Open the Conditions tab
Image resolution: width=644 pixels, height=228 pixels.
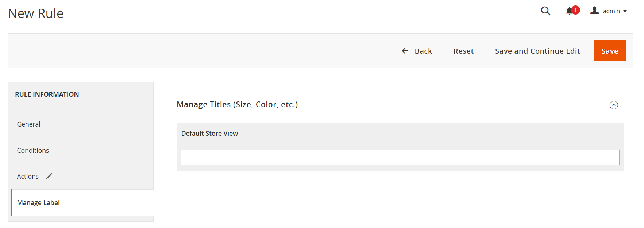pos(33,151)
